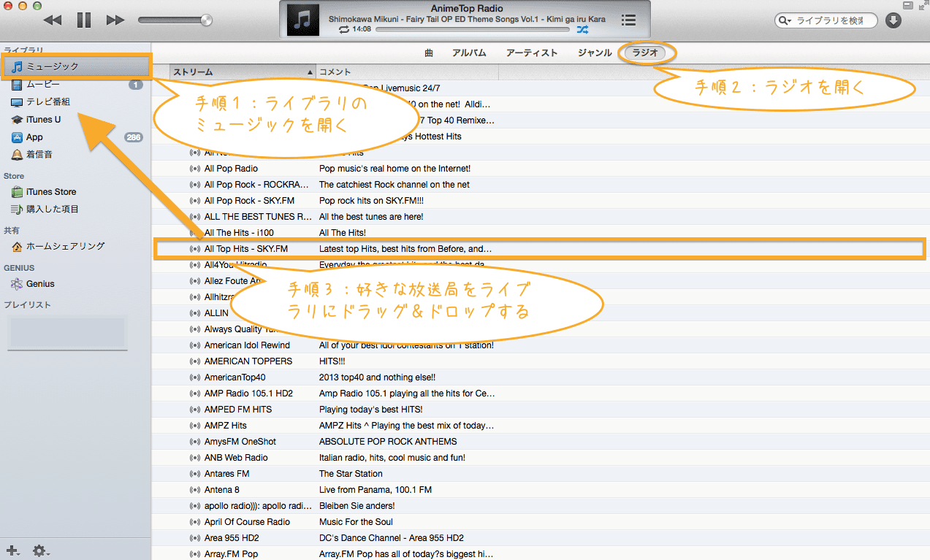Click the comment "Live from Panama, 100.1 FM"
The width and height of the screenshot is (930, 560).
tap(376, 490)
